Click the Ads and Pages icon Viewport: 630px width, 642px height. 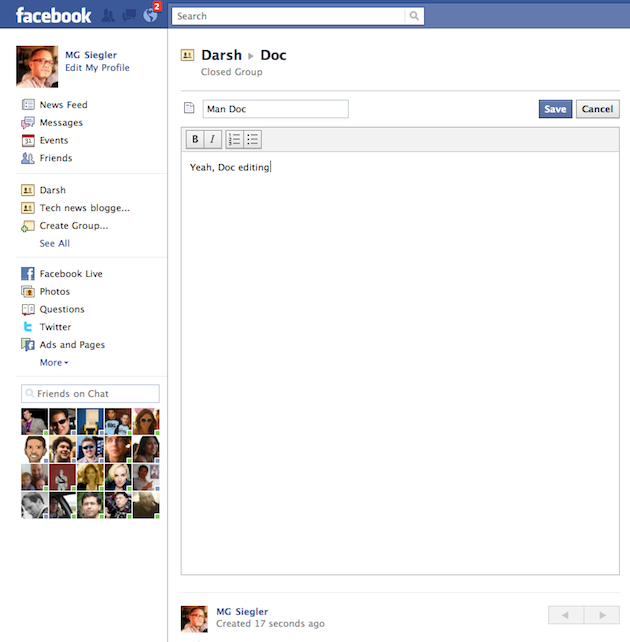27,345
